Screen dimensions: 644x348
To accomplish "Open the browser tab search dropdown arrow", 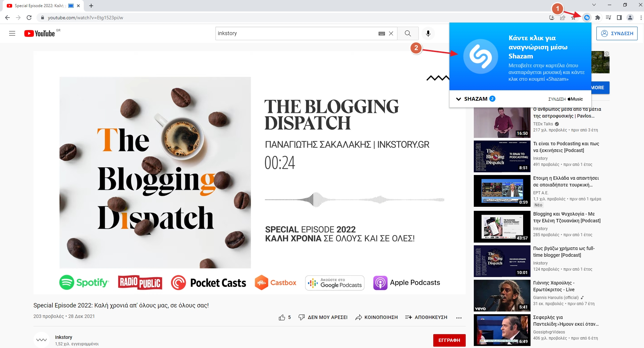I will pyautogui.click(x=594, y=5).
